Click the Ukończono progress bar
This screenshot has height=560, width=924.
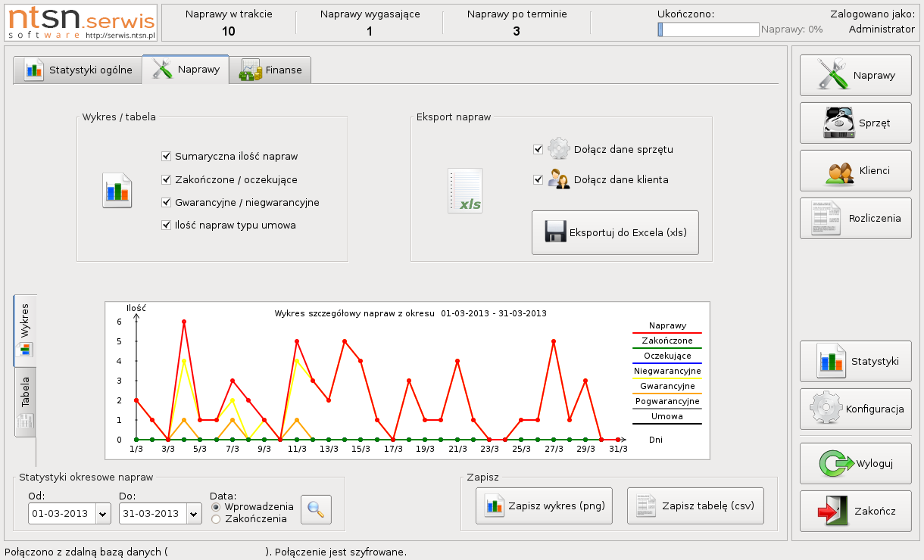(x=708, y=30)
